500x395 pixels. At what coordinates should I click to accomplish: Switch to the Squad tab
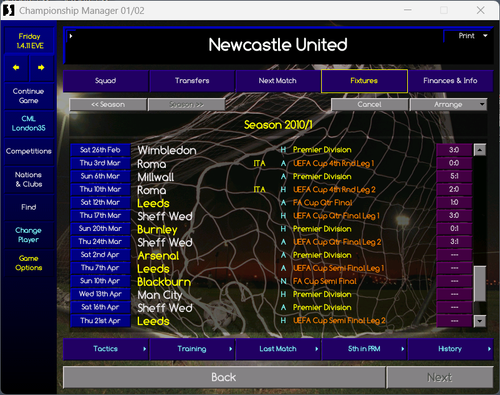pyautogui.click(x=106, y=81)
